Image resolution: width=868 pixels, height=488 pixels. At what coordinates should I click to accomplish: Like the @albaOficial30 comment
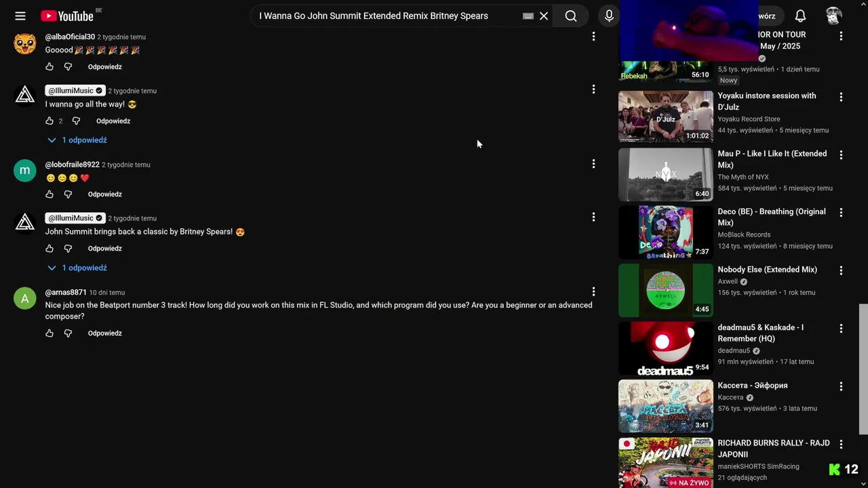(50, 66)
